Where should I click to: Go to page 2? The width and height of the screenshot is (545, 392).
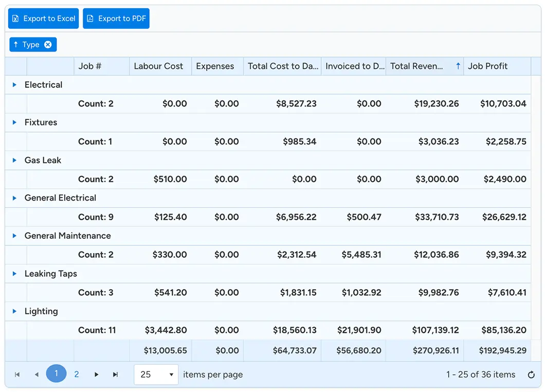pos(77,375)
